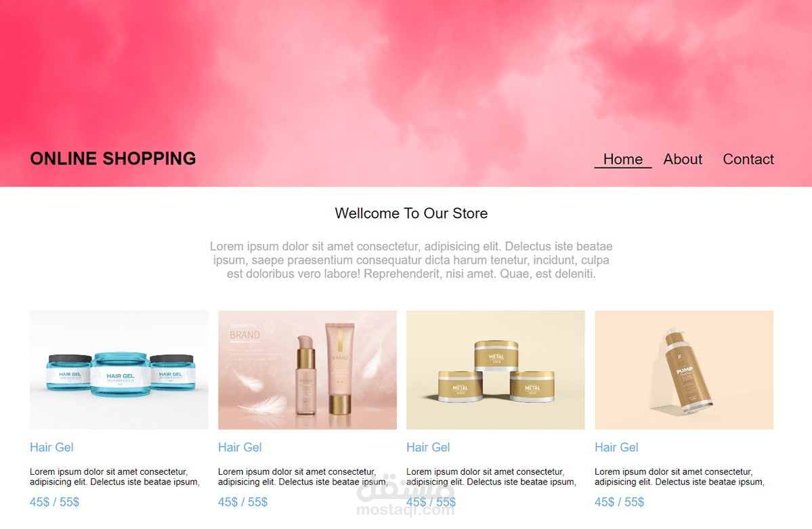812x529 pixels.
Task: Open Hair Gel title under foundation image
Action: pos(240,447)
